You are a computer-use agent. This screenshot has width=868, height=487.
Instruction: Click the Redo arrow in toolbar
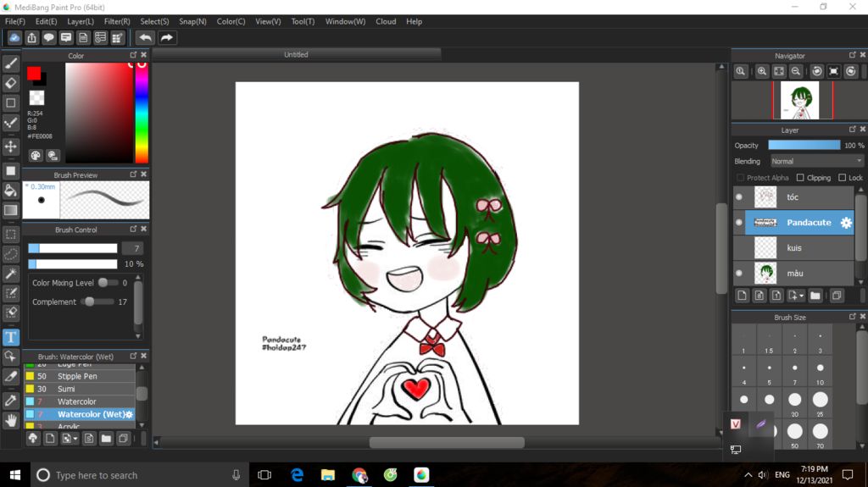(166, 37)
